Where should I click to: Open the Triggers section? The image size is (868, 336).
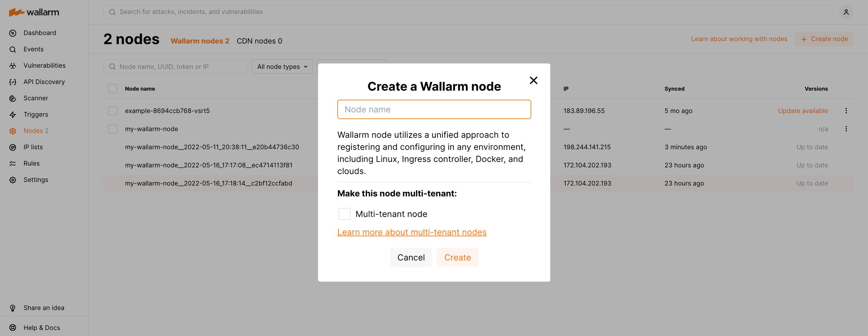point(35,114)
